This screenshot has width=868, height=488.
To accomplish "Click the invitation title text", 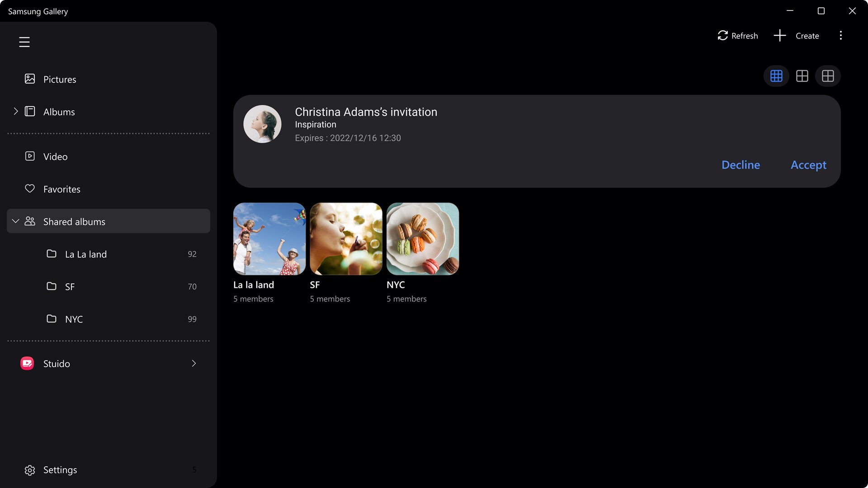I will [x=366, y=112].
